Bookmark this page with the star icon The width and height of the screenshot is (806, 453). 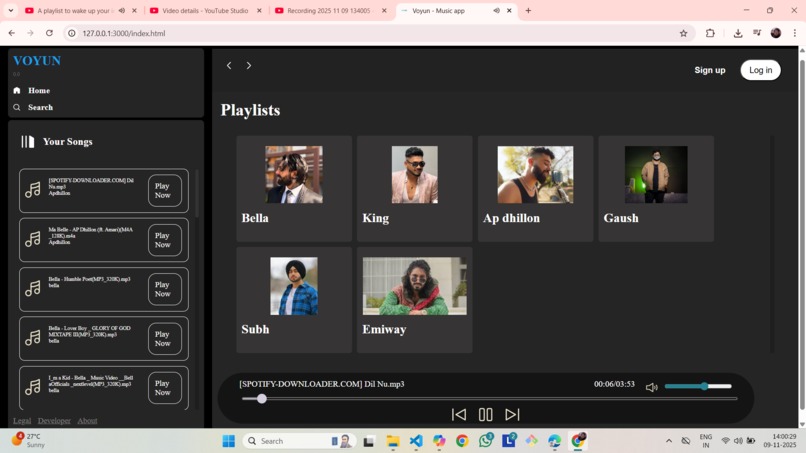(x=683, y=33)
